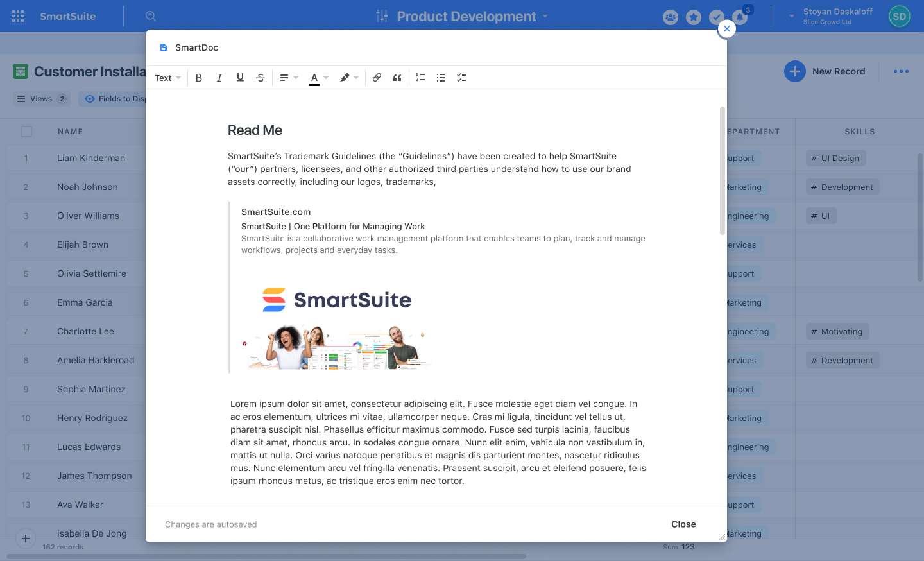924x561 pixels.
Task: Click the SmartDoc dialog scrollbar
Action: click(x=723, y=170)
